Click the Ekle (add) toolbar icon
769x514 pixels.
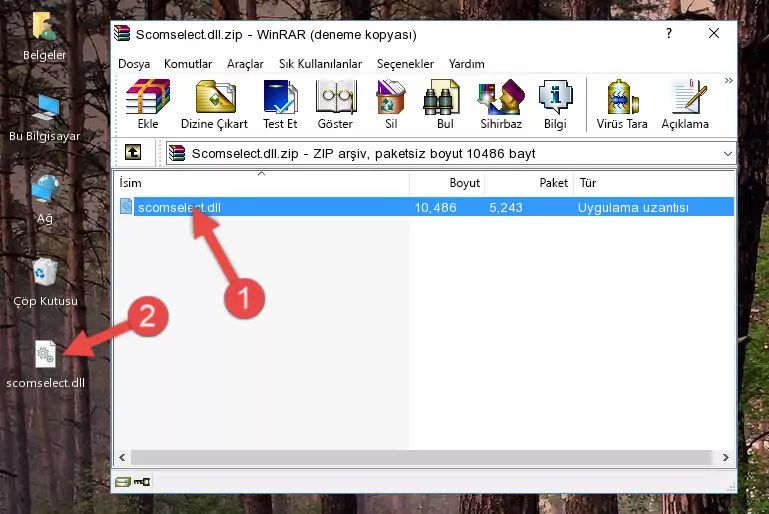click(148, 97)
